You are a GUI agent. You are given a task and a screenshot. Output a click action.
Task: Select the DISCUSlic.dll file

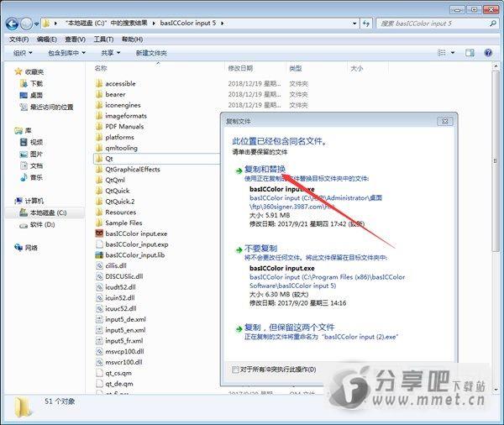tap(119, 276)
